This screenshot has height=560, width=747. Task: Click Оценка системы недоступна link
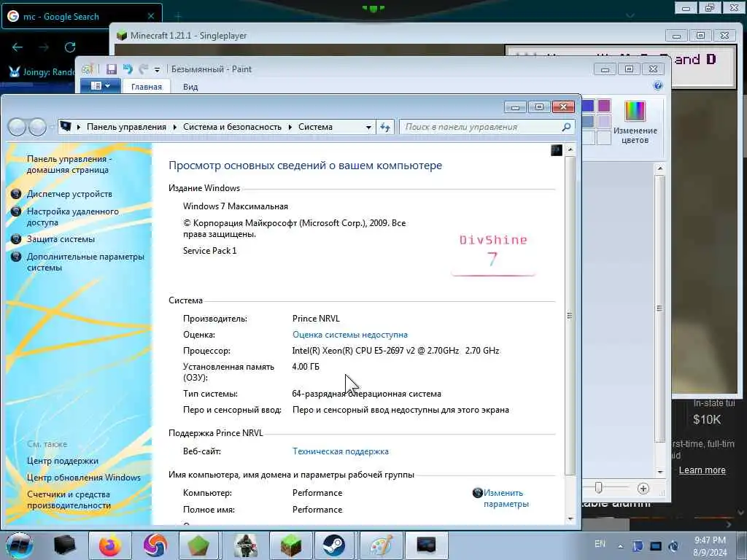point(349,335)
